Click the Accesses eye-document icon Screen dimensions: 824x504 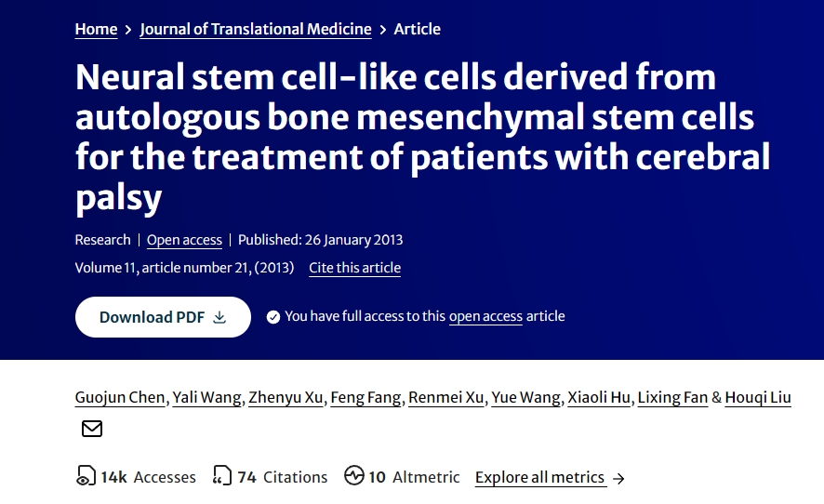(86, 476)
